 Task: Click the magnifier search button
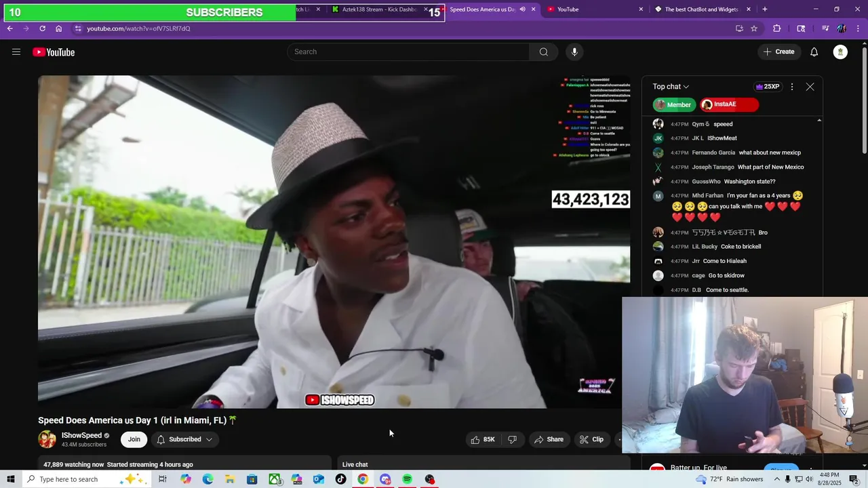tap(544, 52)
